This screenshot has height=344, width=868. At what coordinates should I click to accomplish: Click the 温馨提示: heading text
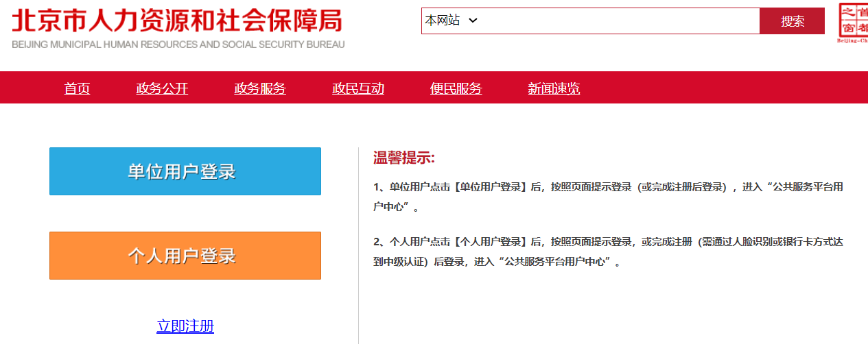[x=404, y=158]
